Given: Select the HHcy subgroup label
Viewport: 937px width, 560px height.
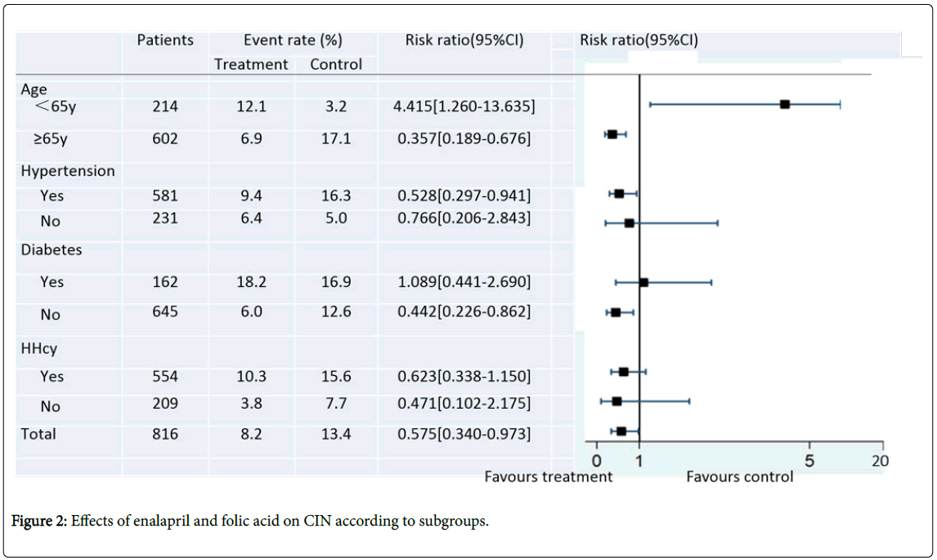Looking at the screenshot, I should 39,348.
